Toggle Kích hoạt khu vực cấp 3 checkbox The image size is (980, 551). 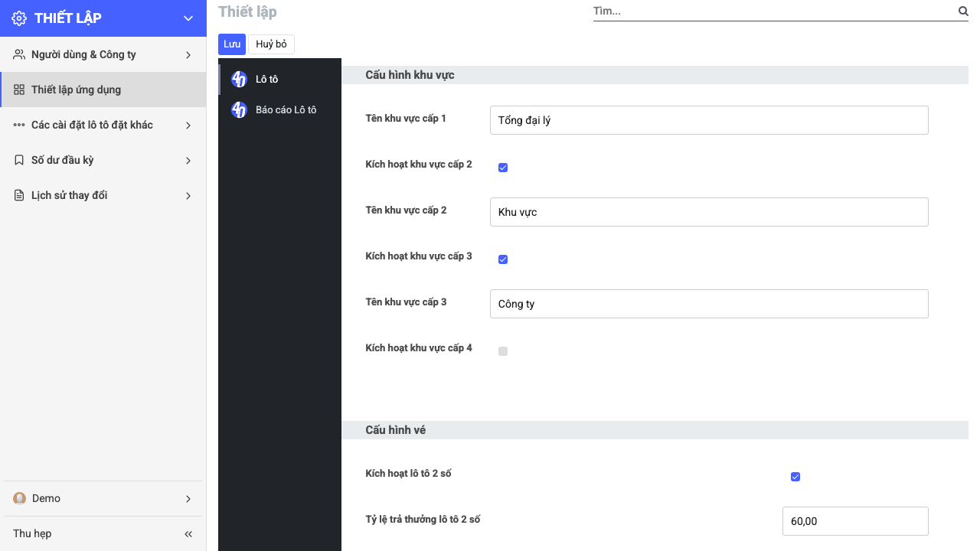(x=503, y=259)
